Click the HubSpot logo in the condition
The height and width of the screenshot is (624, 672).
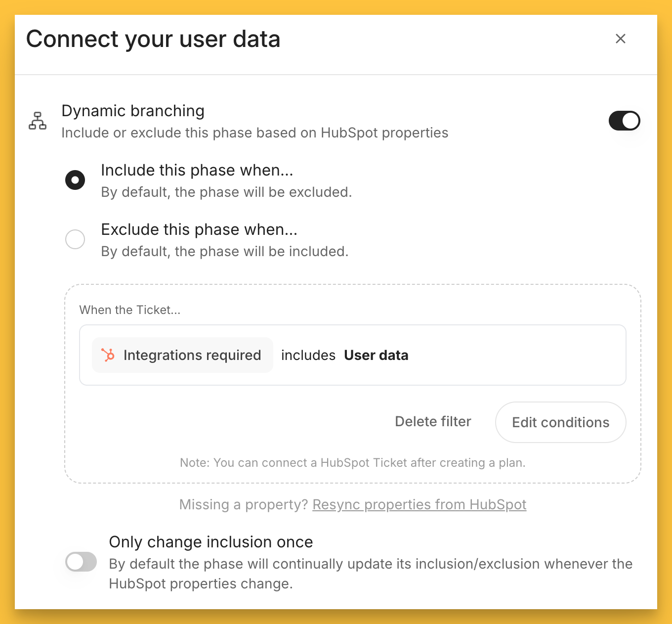[x=108, y=355]
